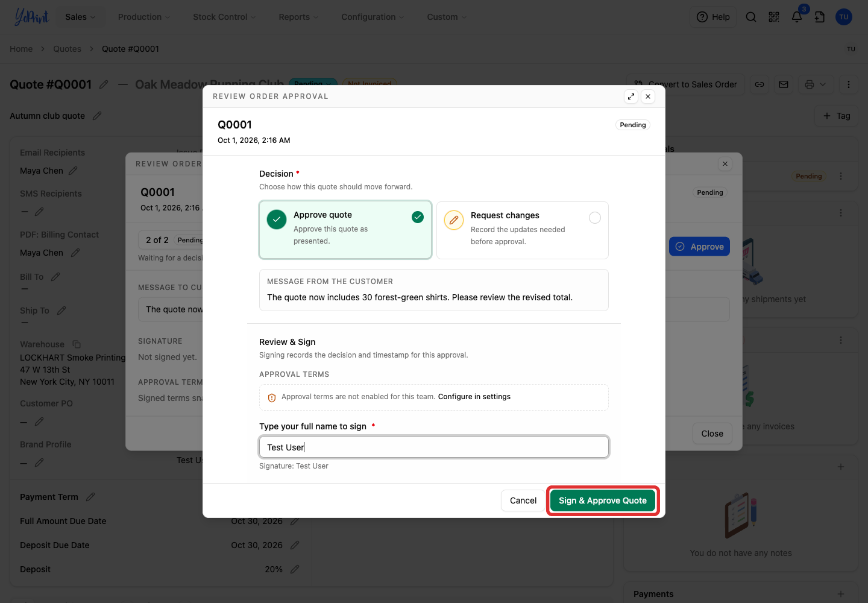Open the notifications bell
The image size is (868, 603).
point(797,17)
